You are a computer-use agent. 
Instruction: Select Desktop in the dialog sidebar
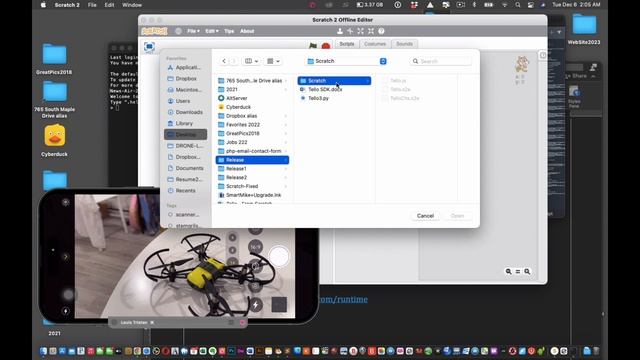[186, 134]
